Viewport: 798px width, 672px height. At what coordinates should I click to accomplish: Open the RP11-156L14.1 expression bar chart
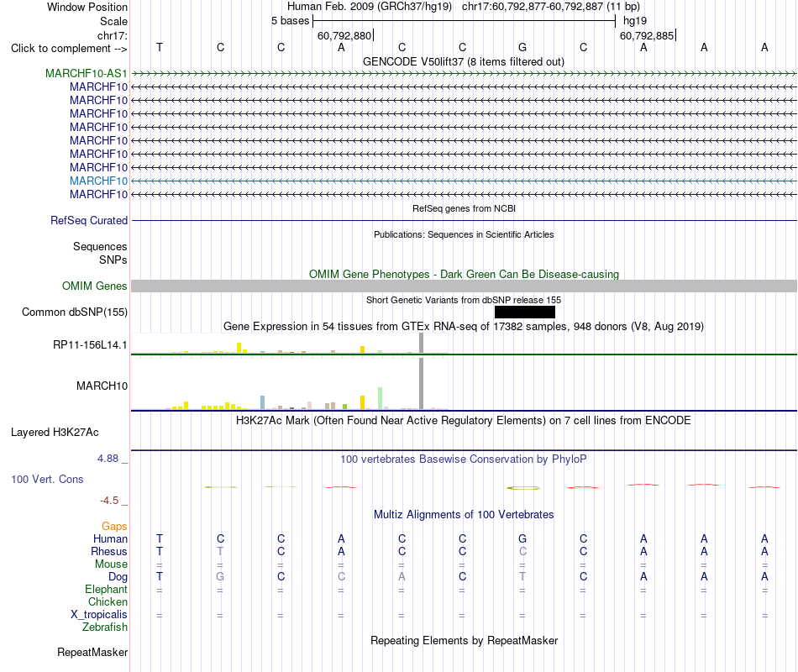point(290,344)
